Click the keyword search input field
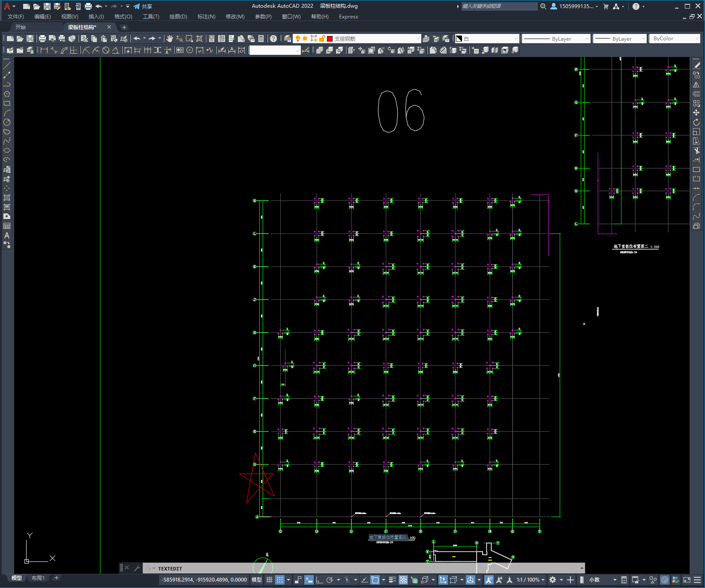The height and width of the screenshot is (588, 705). tap(499, 6)
